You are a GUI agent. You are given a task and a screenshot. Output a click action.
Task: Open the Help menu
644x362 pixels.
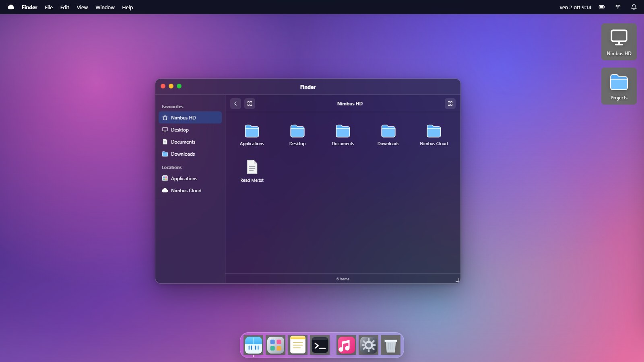click(128, 7)
